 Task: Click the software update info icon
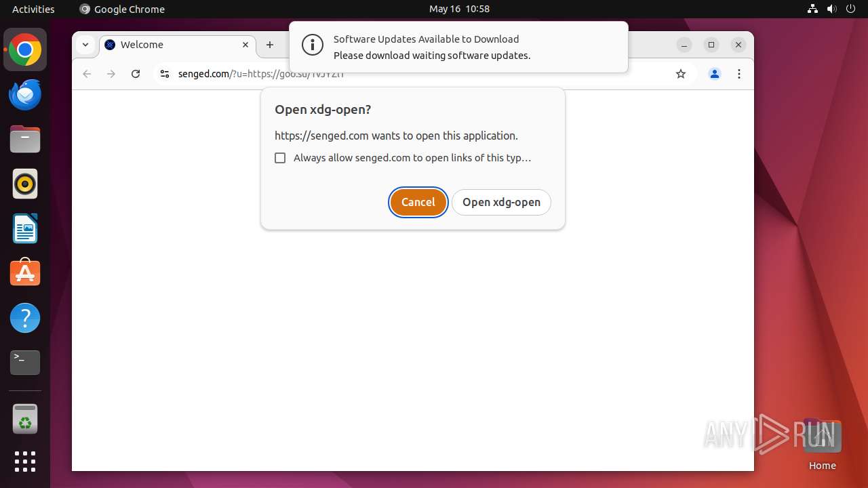coord(313,45)
